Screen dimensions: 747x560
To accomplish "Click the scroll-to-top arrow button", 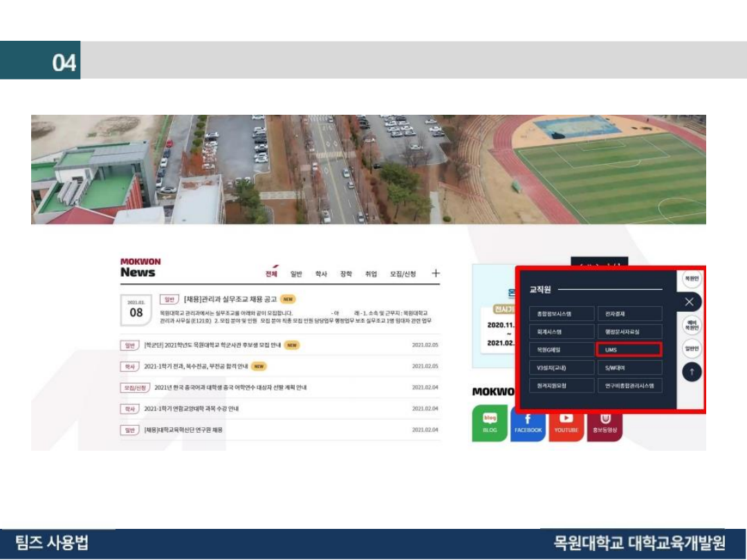I will pos(692,372).
